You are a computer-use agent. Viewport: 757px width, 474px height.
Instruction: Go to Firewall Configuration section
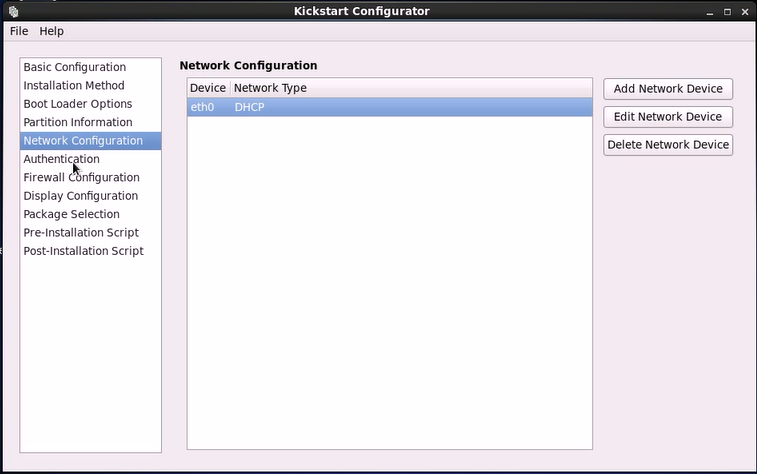90,177
